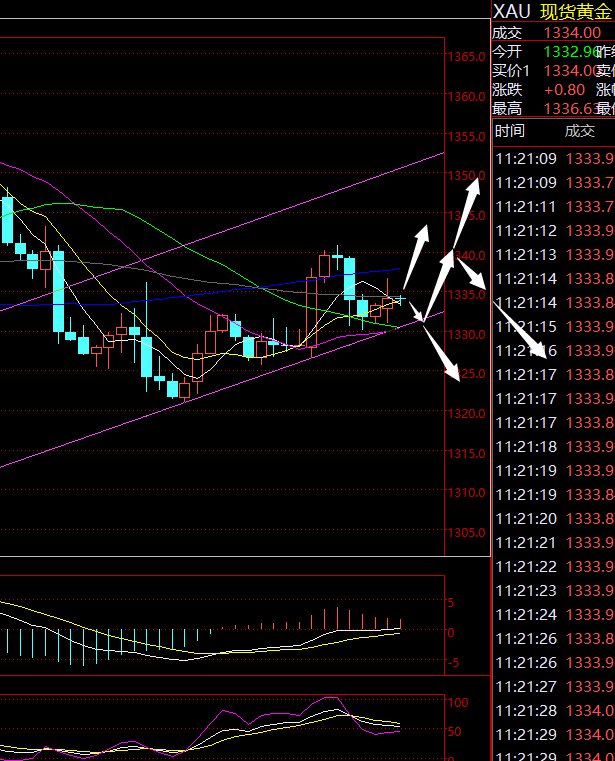Click the -5 label on MACD axis
This screenshot has height=761, width=615.
click(x=452, y=663)
